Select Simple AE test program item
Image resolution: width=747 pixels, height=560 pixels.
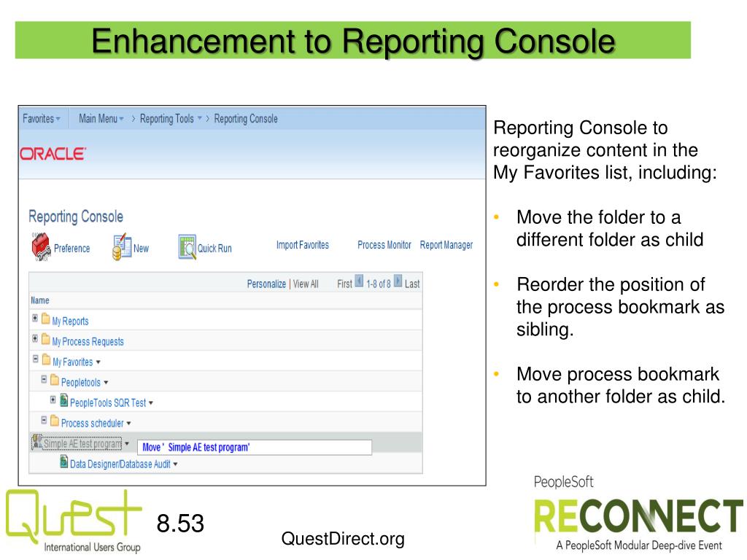pos(82,444)
